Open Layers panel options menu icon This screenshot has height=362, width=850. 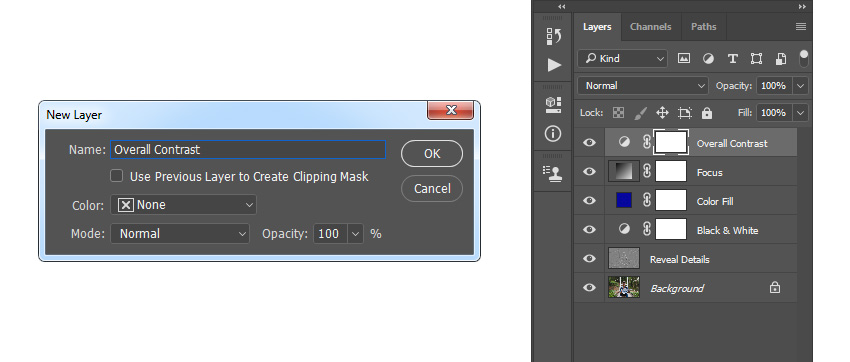point(801,27)
